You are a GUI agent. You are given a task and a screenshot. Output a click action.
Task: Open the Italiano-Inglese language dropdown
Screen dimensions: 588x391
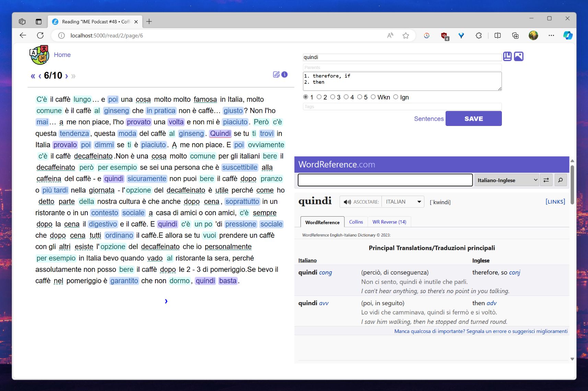coord(507,180)
